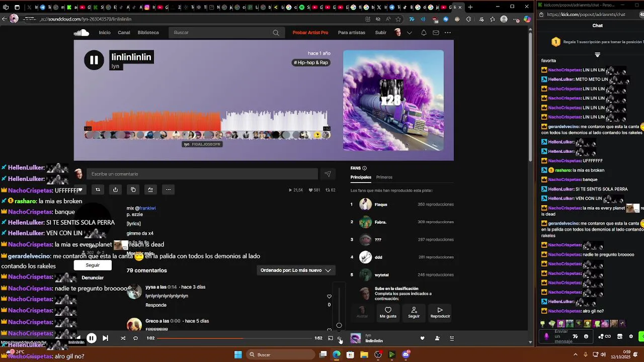Open the SoundCloud logo home link
644x362 pixels.
[82, 33]
